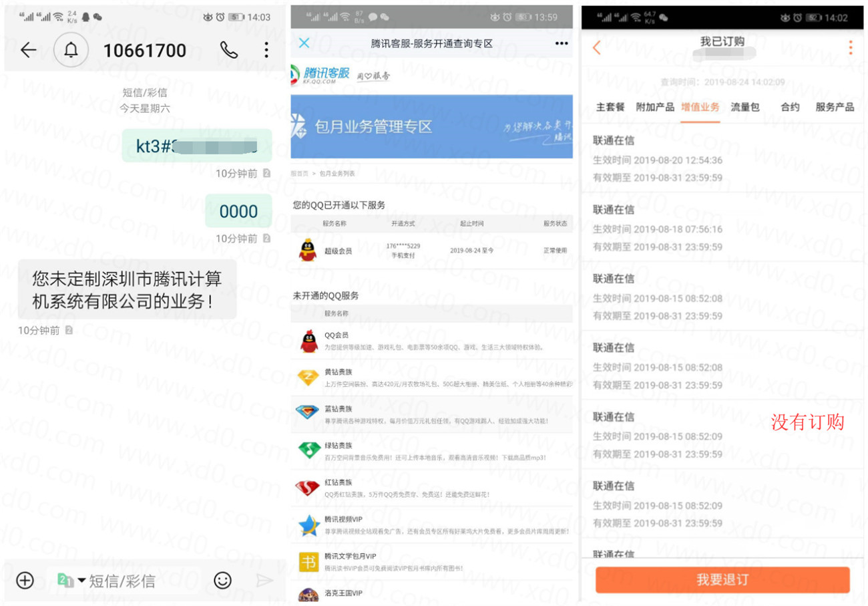Open the 腾讯视频VIP service title

click(343, 518)
